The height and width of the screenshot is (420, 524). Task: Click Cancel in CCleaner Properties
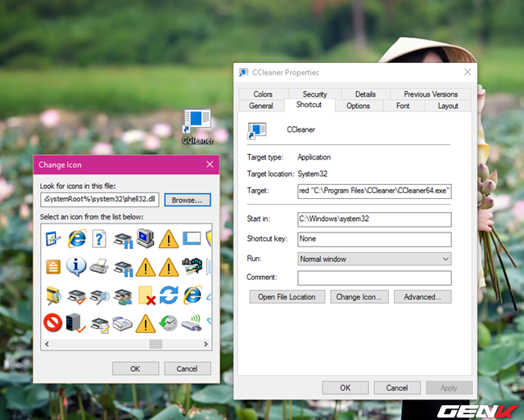pos(397,387)
